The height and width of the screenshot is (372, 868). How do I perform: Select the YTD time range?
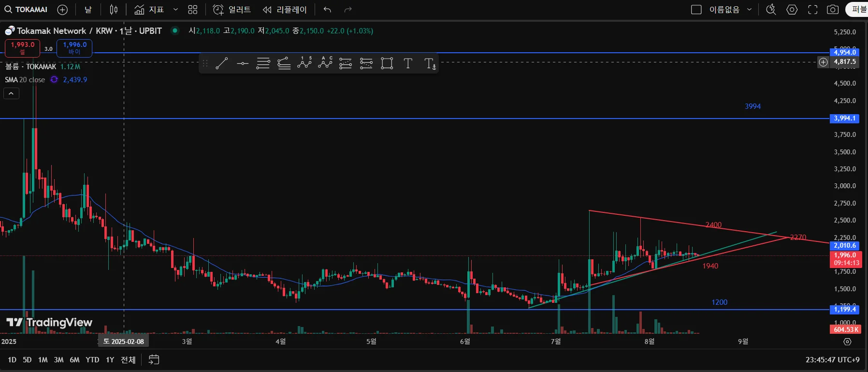(92, 360)
